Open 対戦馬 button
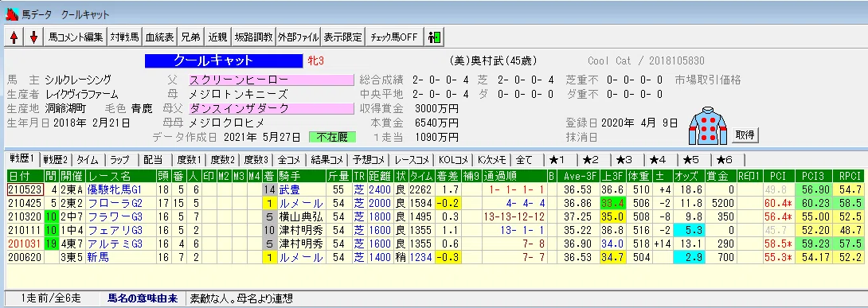 click(x=124, y=37)
